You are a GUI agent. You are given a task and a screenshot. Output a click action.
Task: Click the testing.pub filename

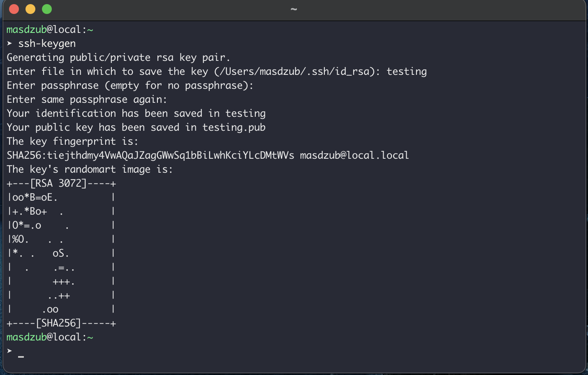(234, 127)
